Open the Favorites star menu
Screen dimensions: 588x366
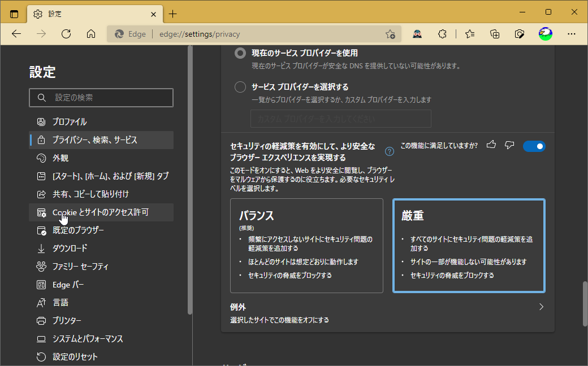tap(469, 34)
